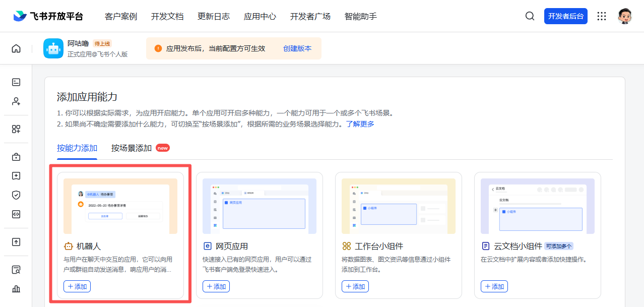The height and width of the screenshot is (307, 644).
Task: Open the home icon in the left sidebar
Action: point(16,47)
